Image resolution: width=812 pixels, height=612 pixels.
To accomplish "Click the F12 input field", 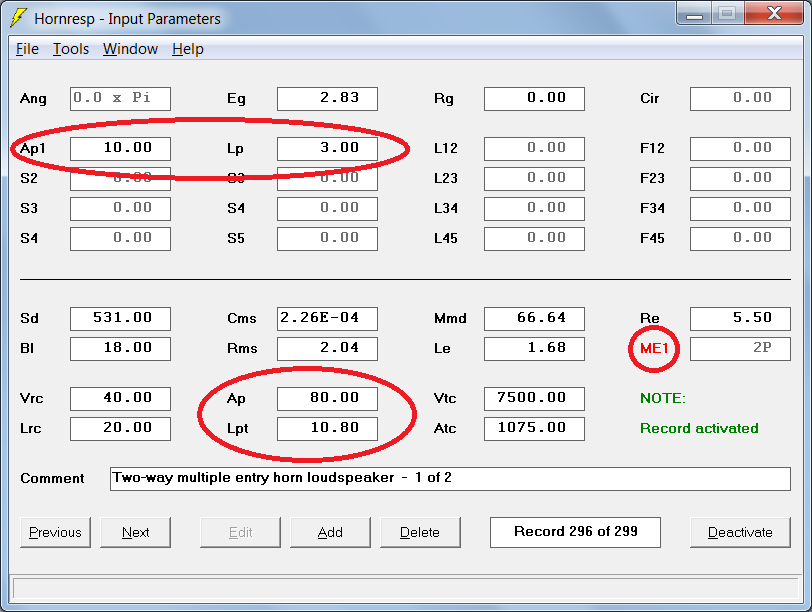I will pyautogui.click(x=741, y=149).
